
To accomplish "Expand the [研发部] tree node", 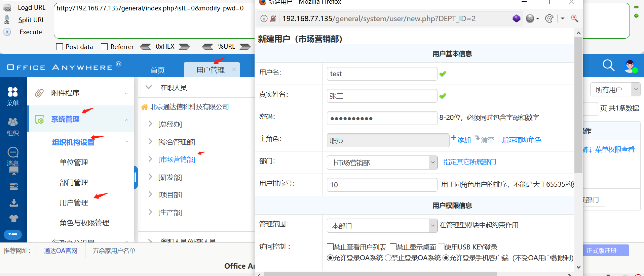I will coord(150,177).
